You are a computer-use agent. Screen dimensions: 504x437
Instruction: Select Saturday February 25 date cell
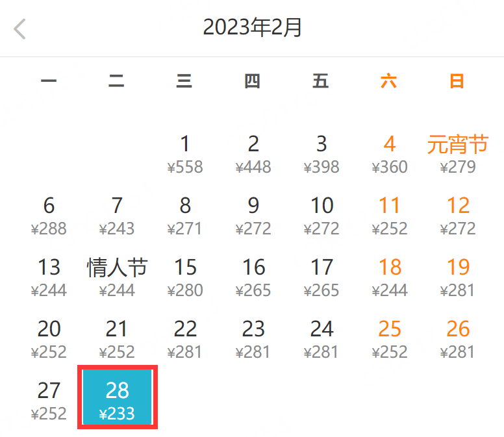390,340
